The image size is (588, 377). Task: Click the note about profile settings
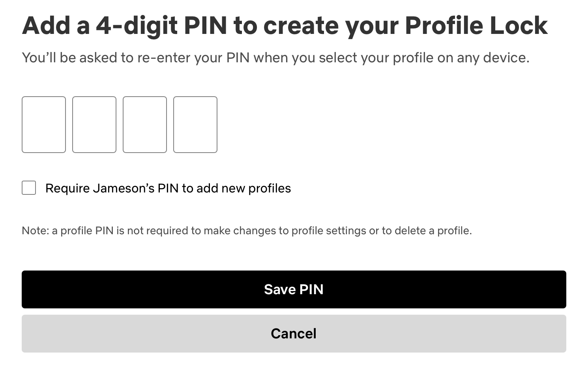click(x=247, y=230)
